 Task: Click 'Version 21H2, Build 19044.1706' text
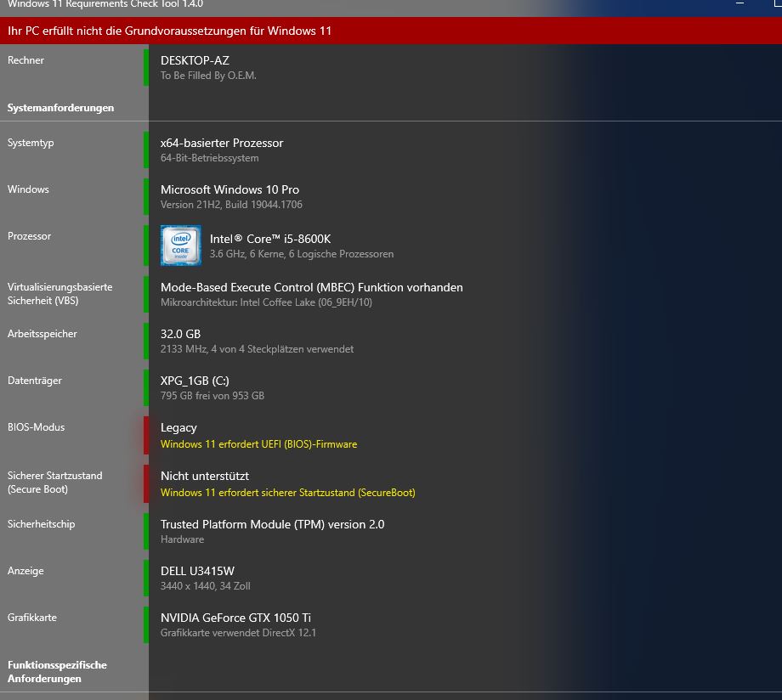tap(231, 205)
